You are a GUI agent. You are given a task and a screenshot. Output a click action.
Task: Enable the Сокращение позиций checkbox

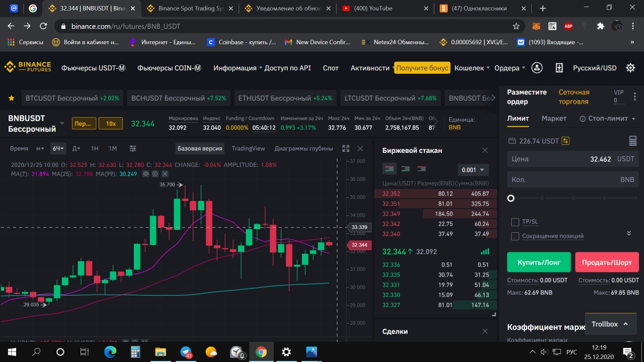pyautogui.click(x=515, y=236)
